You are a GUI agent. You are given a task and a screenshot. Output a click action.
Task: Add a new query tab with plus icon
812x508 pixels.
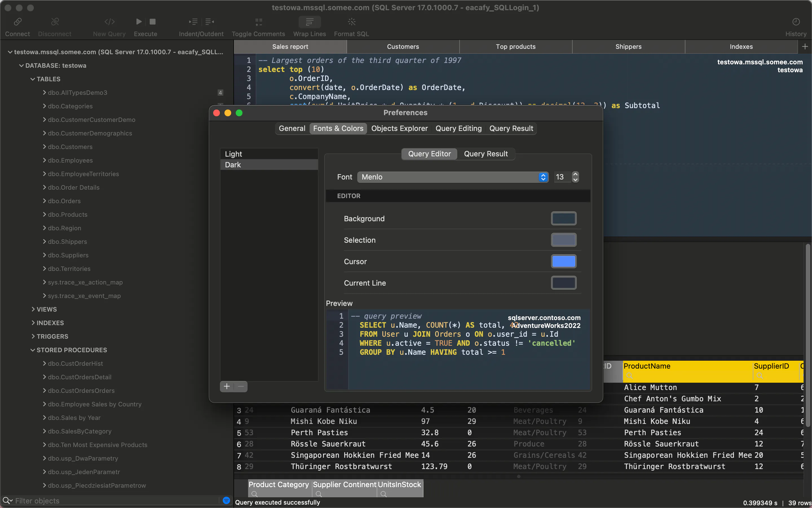tap(805, 46)
